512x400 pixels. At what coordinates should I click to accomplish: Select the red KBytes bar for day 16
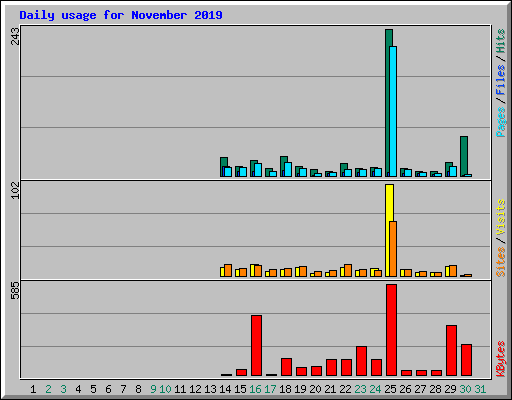coord(256,345)
